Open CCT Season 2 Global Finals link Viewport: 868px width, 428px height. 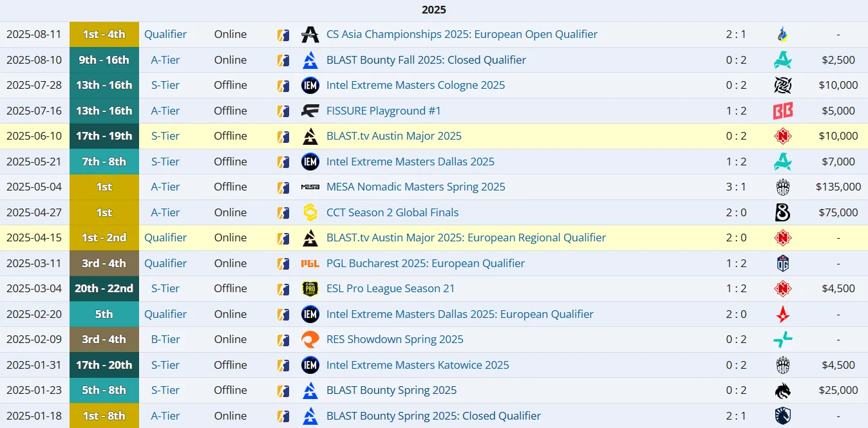393,212
